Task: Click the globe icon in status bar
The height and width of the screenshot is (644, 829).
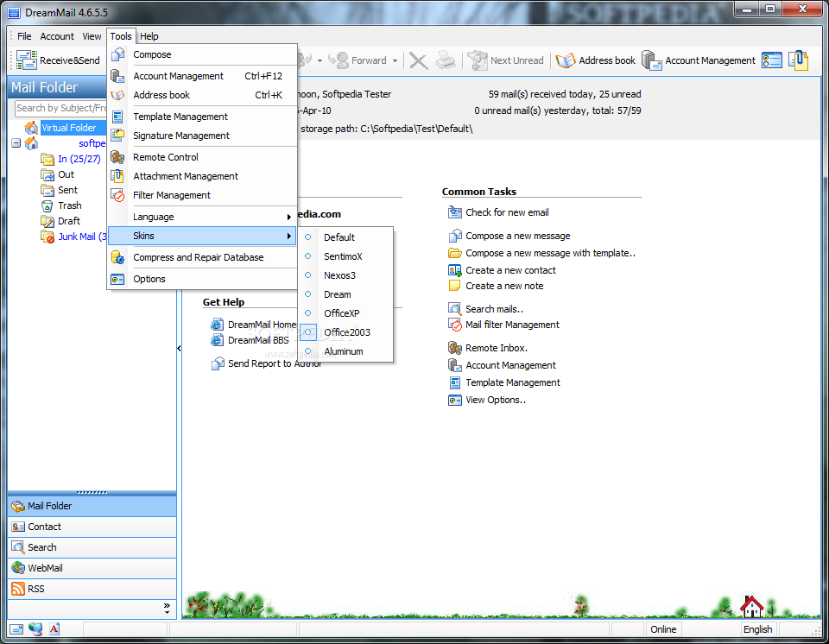Action: click(35, 629)
